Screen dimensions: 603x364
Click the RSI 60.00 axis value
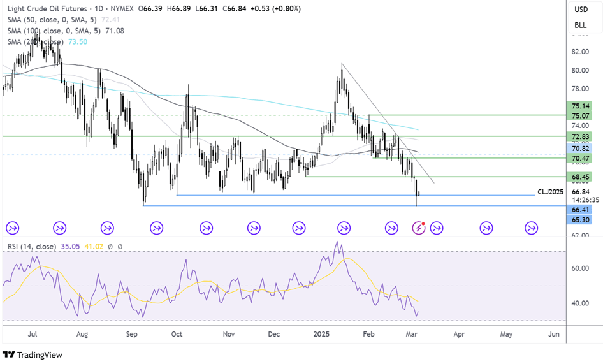580,268
